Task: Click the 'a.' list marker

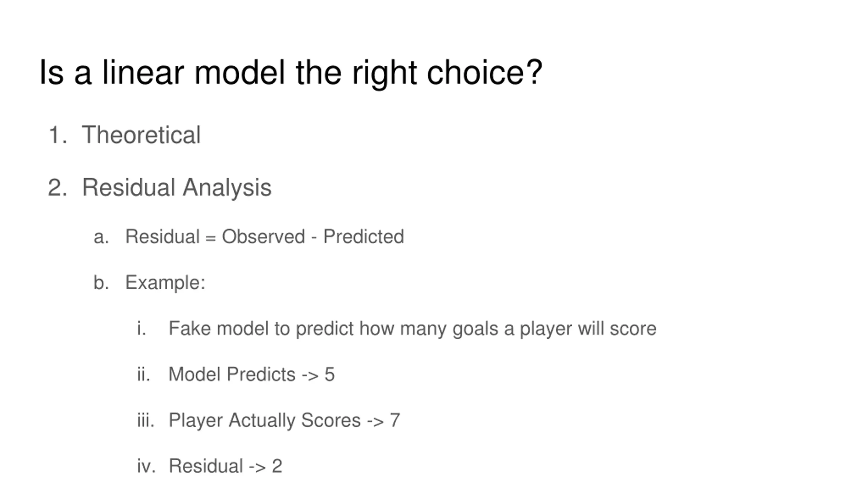Action: click(101, 237)
